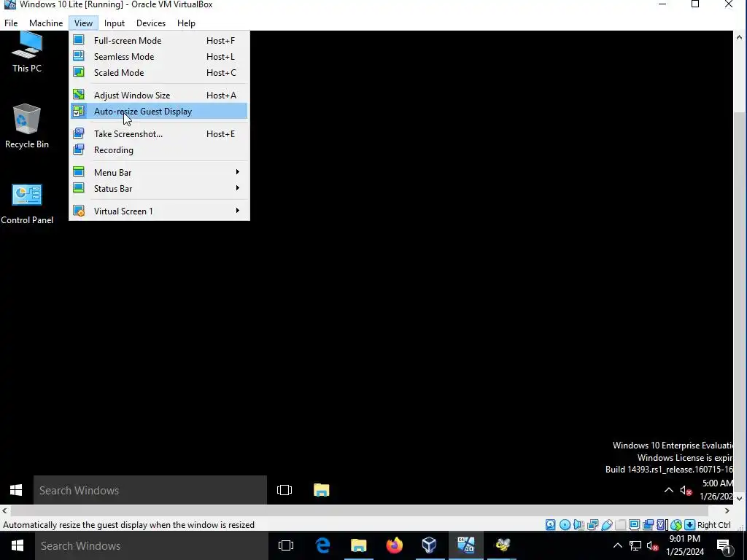Click the host clock showing 9:01 PM
Viewport: 747px width, 560px height.
pos(685,545)
